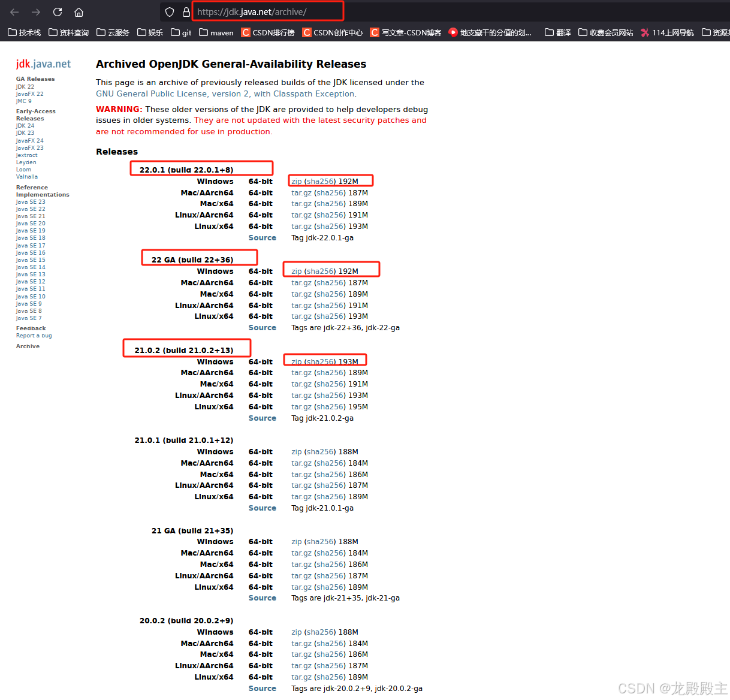This screenshot has width=730, height=700.
Task: Open the 云服务 bookmark folder
Action: pyautogui.click(x=113, y=32)
